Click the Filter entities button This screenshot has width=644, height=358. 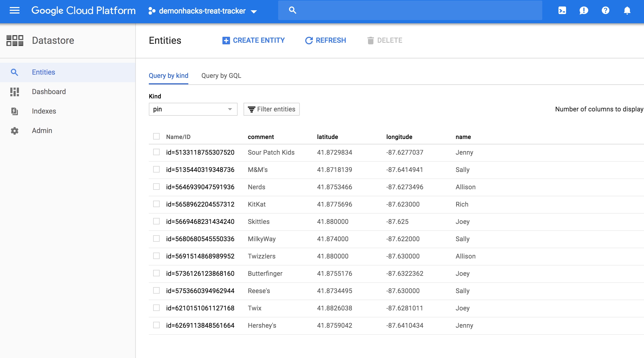271,109
